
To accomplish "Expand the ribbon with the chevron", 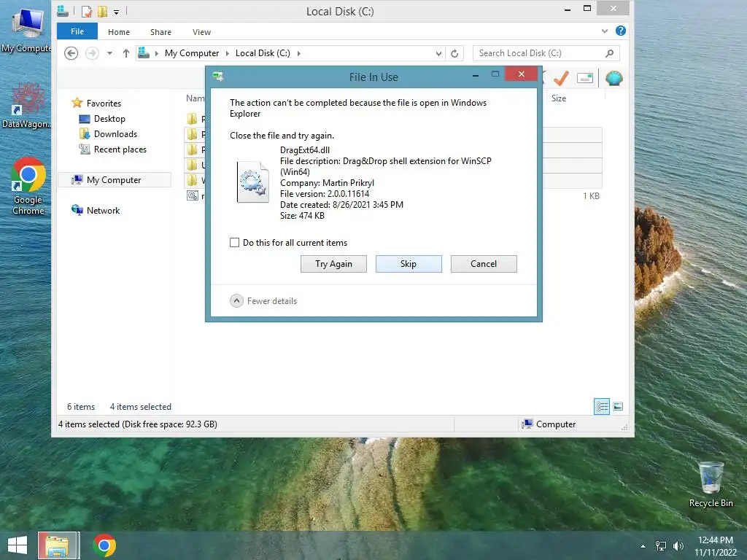I will 605,31.
